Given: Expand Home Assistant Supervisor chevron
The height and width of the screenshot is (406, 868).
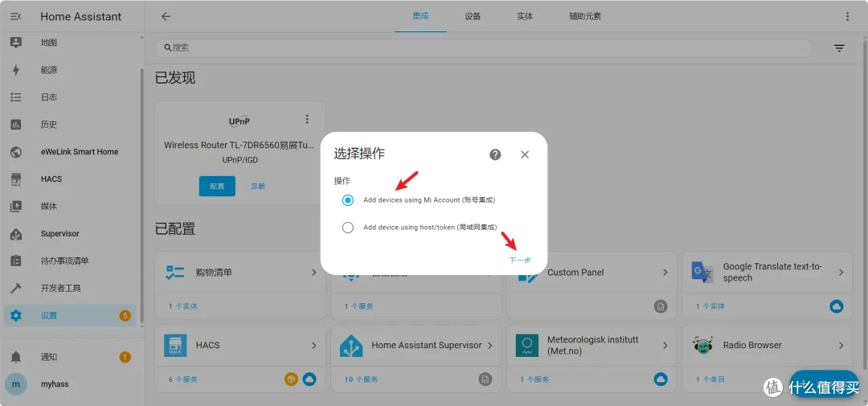Looking at the screenshot, I should [x=489, y=345].
